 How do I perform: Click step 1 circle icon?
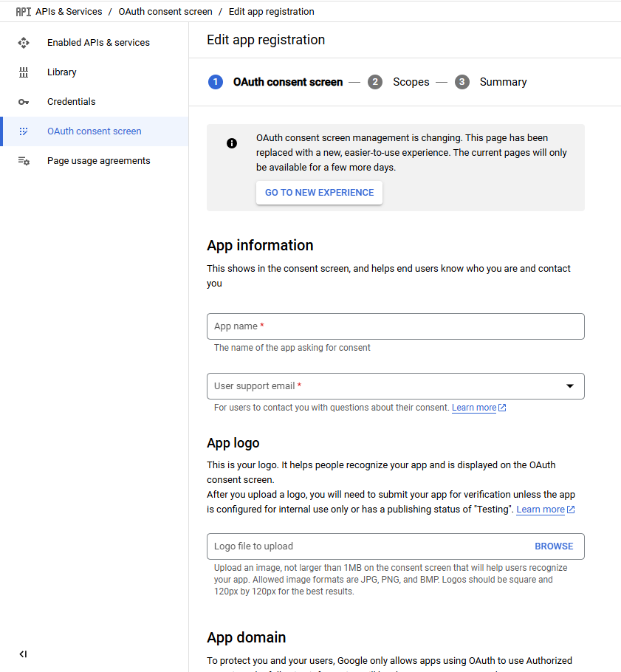(216, 82)
